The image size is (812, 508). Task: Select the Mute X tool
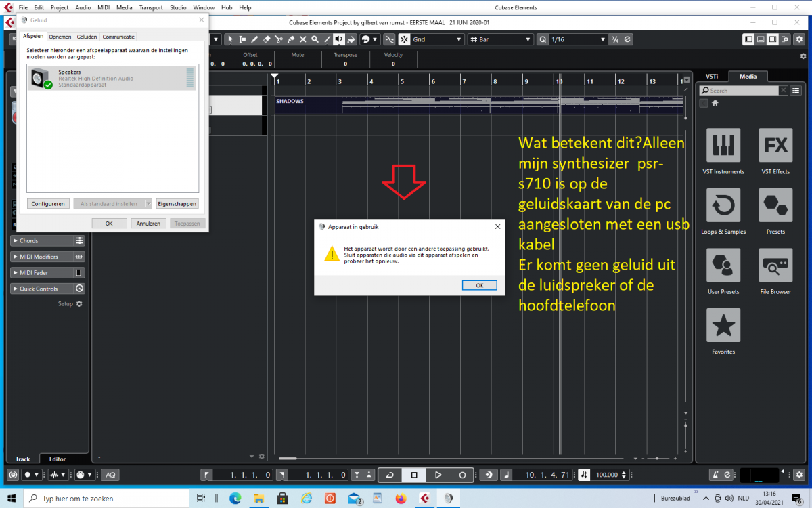click(x=303, y=39)
